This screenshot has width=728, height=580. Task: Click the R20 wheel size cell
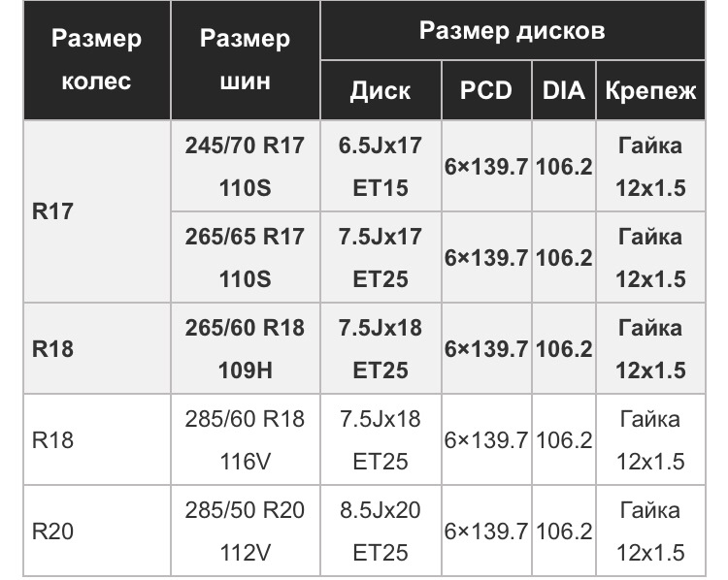pyautogui.click(x=96, y=531)
